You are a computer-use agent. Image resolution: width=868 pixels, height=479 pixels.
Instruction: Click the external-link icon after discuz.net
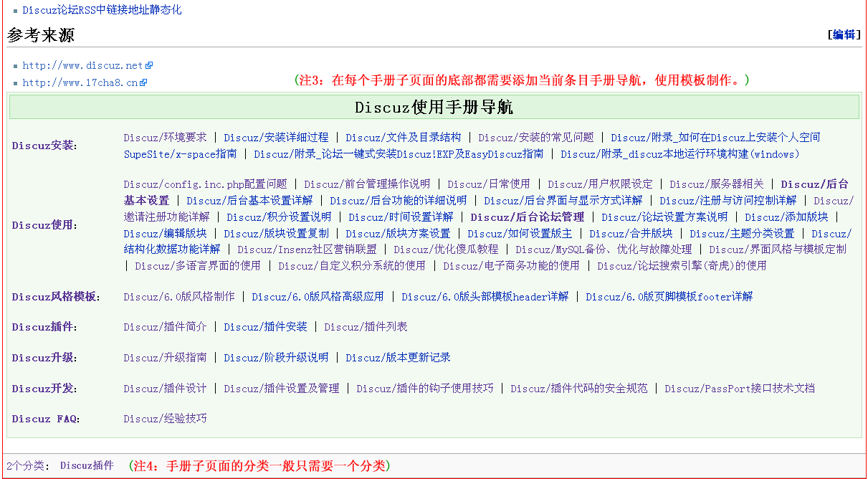pyautogui.click(x=149, y=65)
